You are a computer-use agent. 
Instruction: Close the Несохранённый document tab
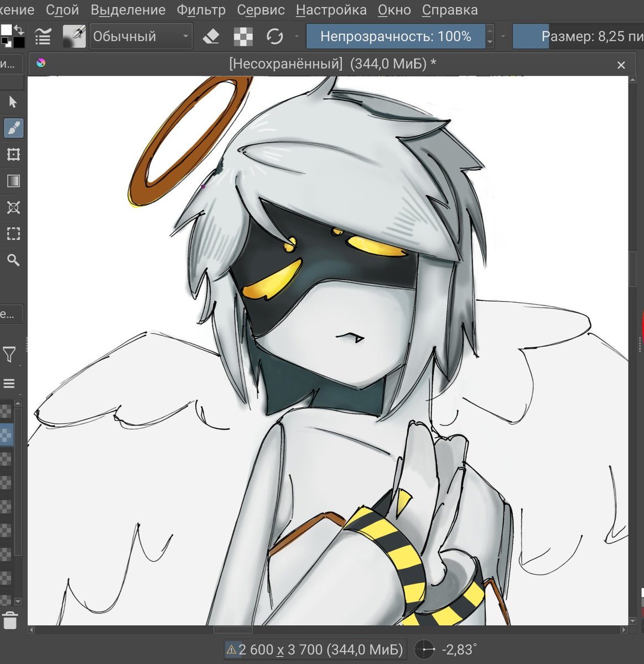coord(621,65)
